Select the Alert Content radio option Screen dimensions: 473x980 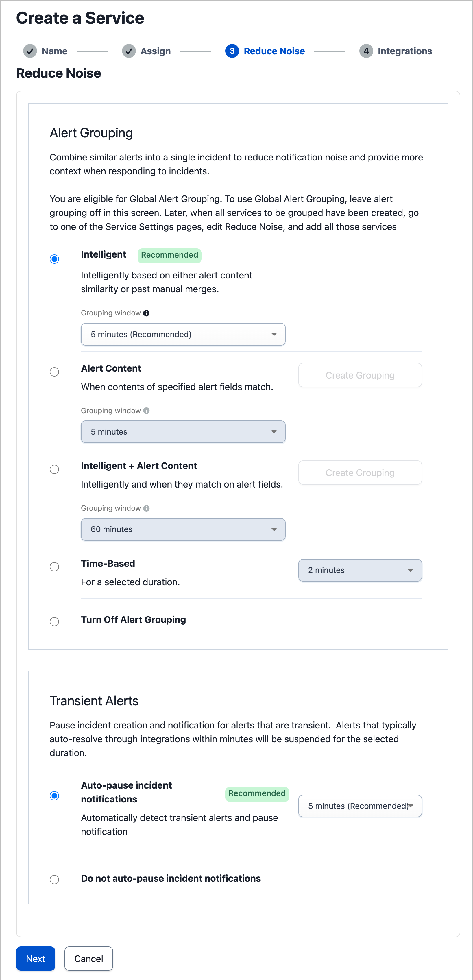click(54, 372)
